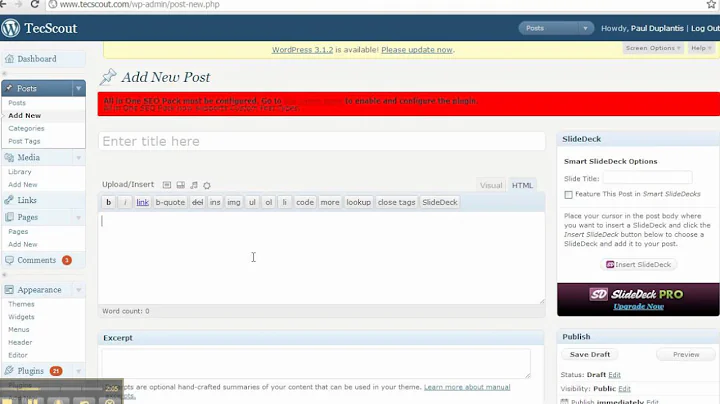Click the ul toolbar button
720x404 pixels.
tap(252, 202)
